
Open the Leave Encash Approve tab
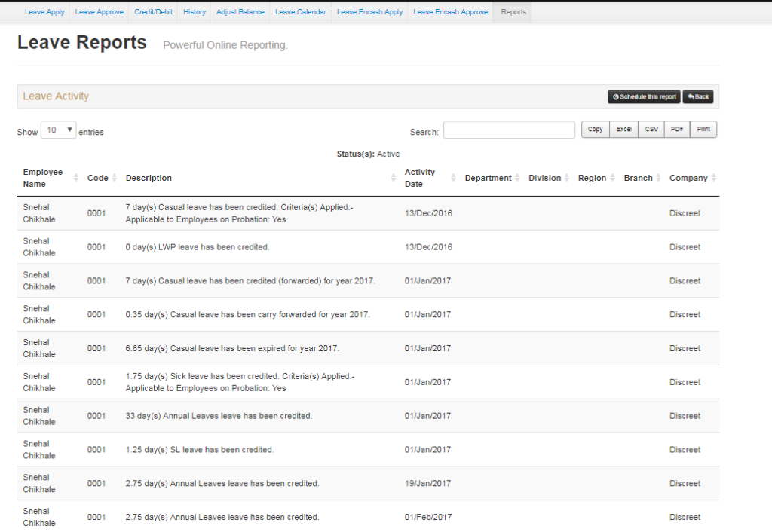click(x=450, y=11)
